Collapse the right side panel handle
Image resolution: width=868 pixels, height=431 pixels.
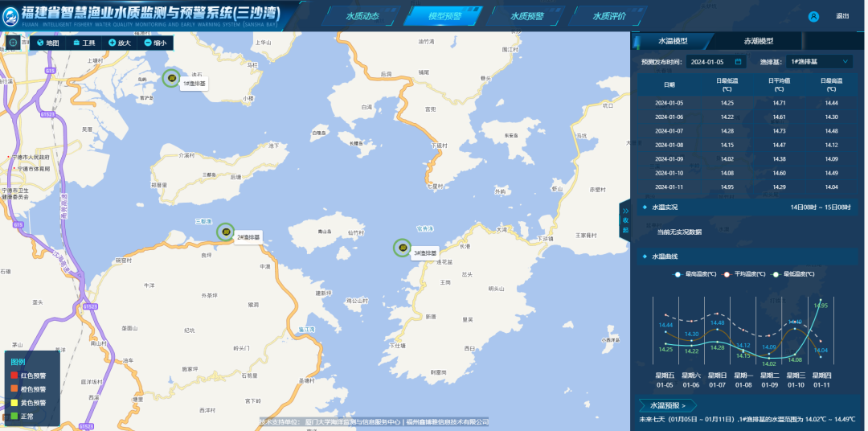pos(624,220)
